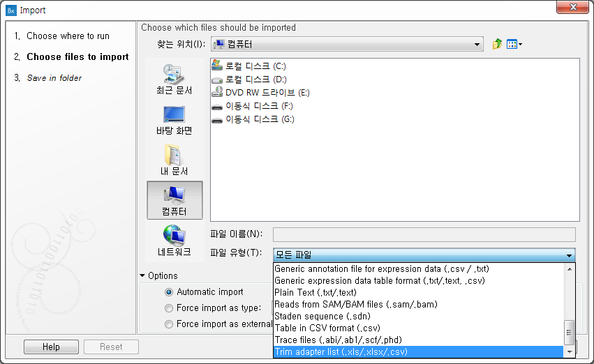Choose Reads from SAM/BAM files type

[x=418, y=304]
